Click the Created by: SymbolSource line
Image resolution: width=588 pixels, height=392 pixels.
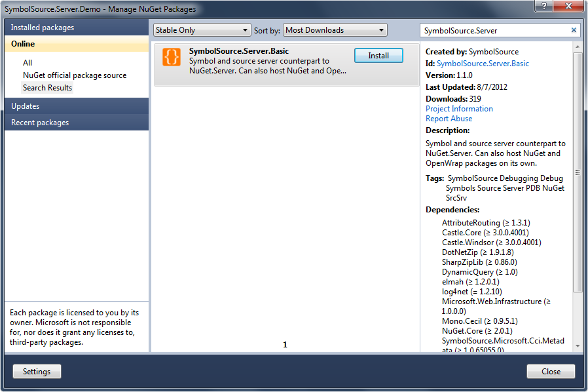472,52
